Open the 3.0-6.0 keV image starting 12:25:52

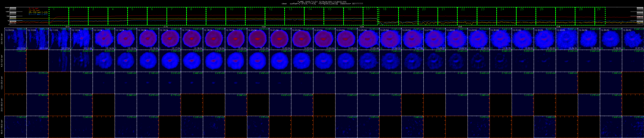(391, 39)
